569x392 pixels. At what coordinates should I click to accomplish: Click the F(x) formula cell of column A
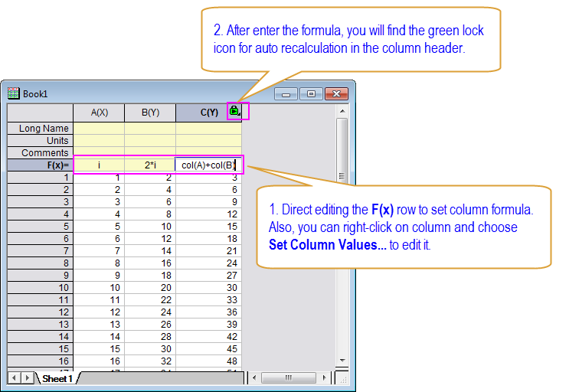[99, 165]
